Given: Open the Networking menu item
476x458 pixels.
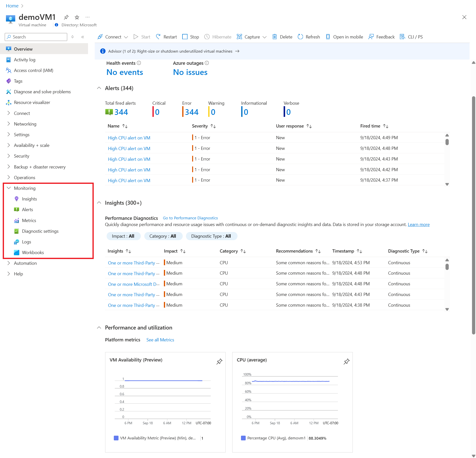Looking at the screenshot, I should pos(25,124).
